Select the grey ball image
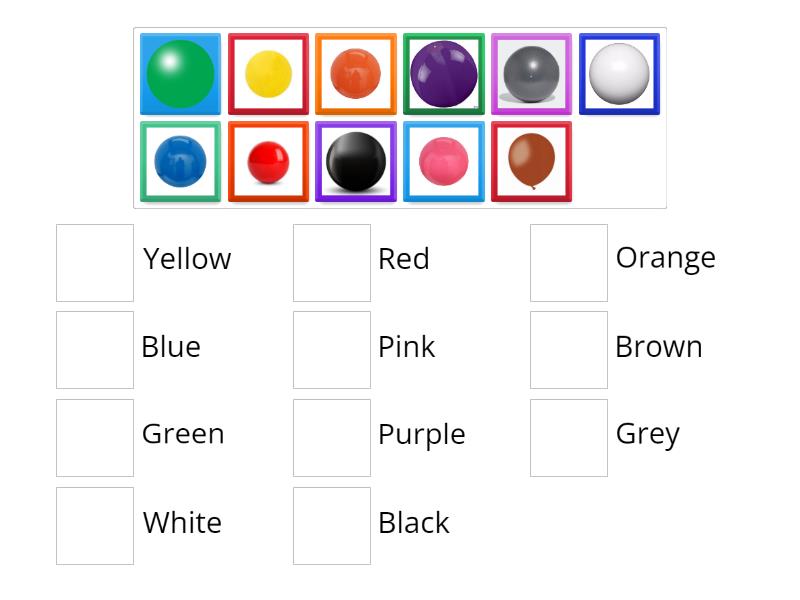 [532, 74]
